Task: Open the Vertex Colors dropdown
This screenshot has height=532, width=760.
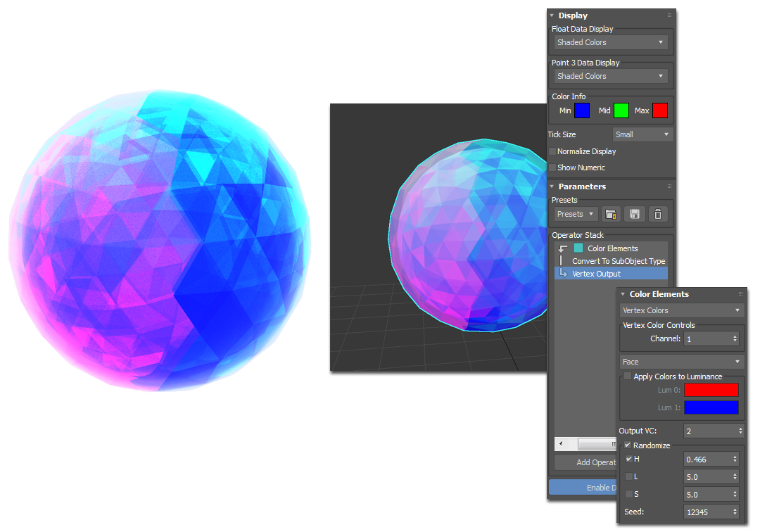Action: 681,310
